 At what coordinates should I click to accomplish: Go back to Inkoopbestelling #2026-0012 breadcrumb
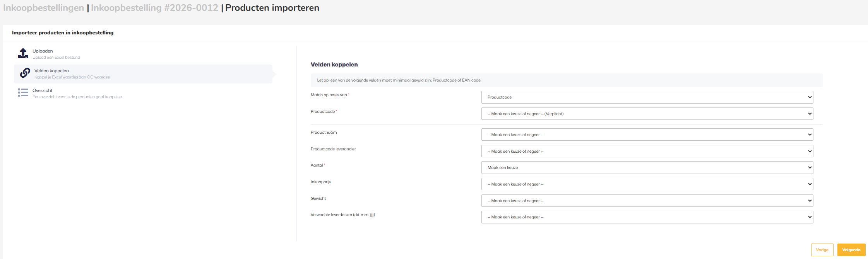154,8
